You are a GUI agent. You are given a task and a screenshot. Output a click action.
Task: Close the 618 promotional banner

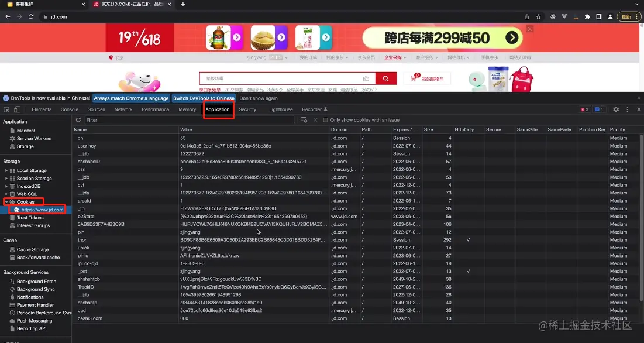tap(530, 29)
